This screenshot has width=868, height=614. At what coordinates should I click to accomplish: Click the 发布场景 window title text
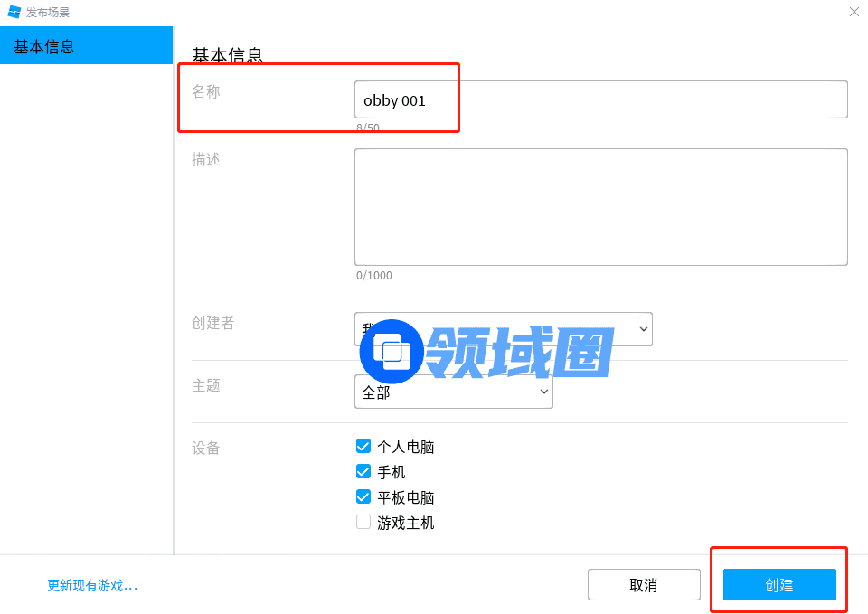[x=48, y=12]
